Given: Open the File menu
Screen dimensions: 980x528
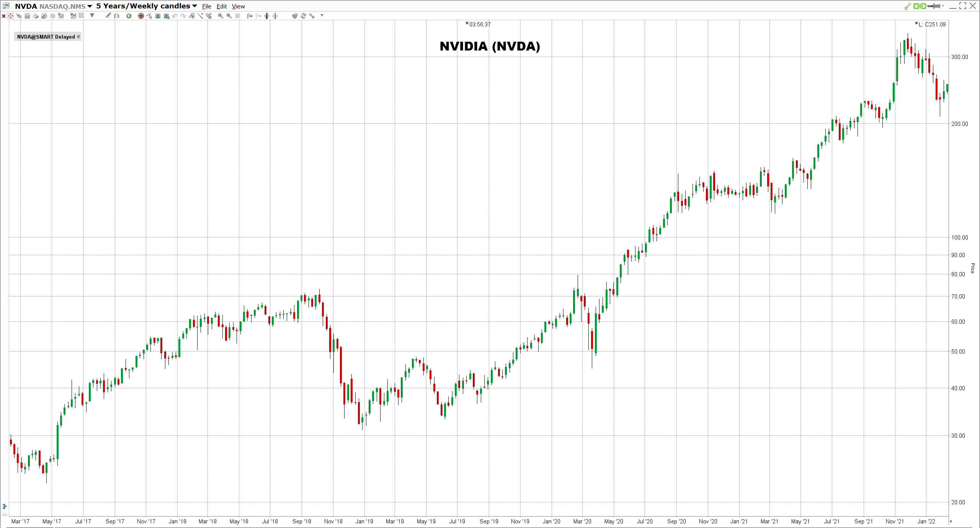Looking at the screenshot, I should (x=207, y=7).
